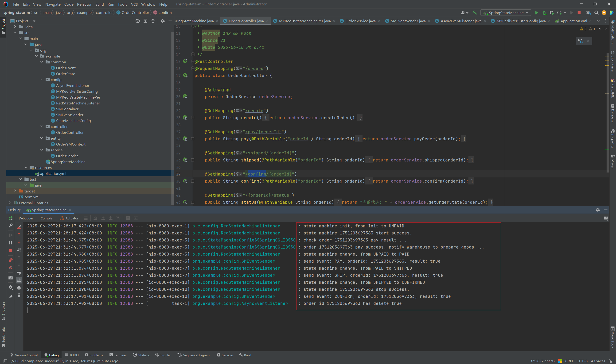Toggle Soft-Wrap in the console gutter
The image size is (616, 364).
tap(19, 273)
